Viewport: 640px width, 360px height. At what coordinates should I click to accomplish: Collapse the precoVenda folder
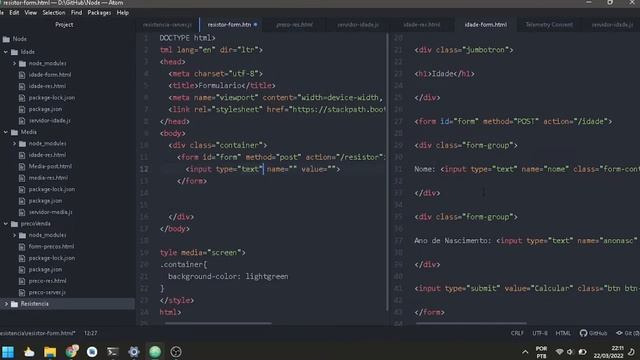6,224
